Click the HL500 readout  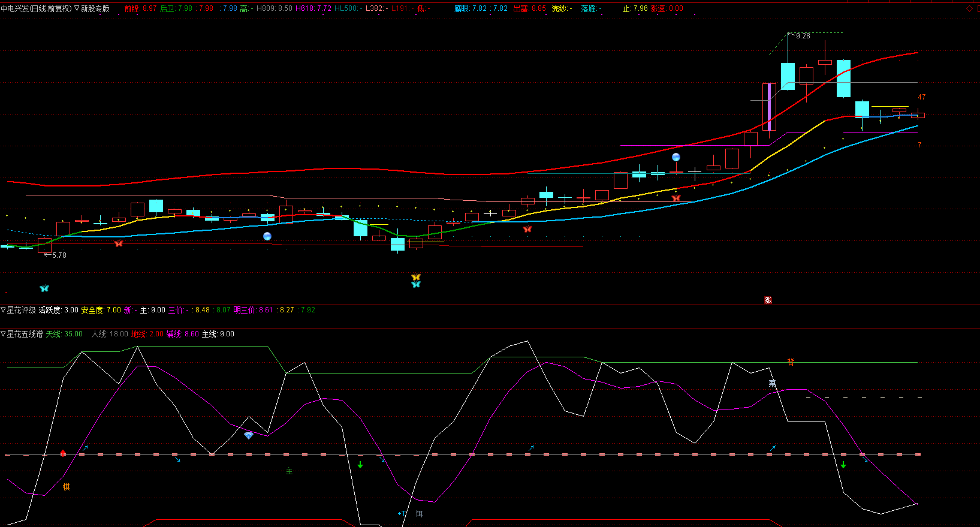[348, 8]
